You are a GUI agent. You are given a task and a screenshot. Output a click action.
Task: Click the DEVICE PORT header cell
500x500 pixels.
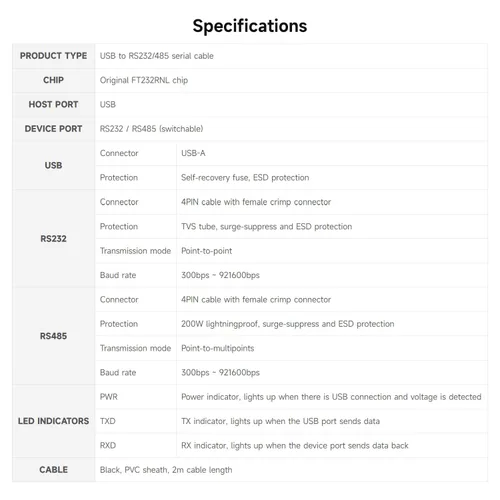pos(53,129)
